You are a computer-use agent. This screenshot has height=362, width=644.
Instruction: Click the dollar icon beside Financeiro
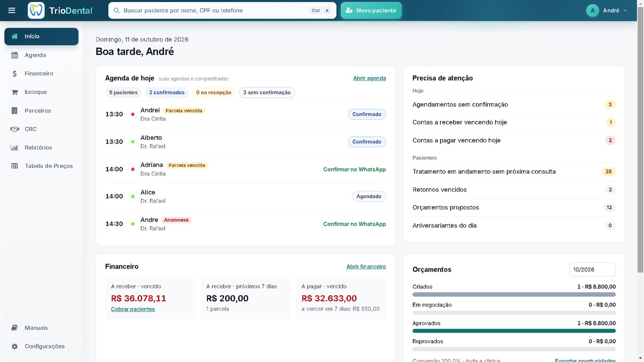15,74
